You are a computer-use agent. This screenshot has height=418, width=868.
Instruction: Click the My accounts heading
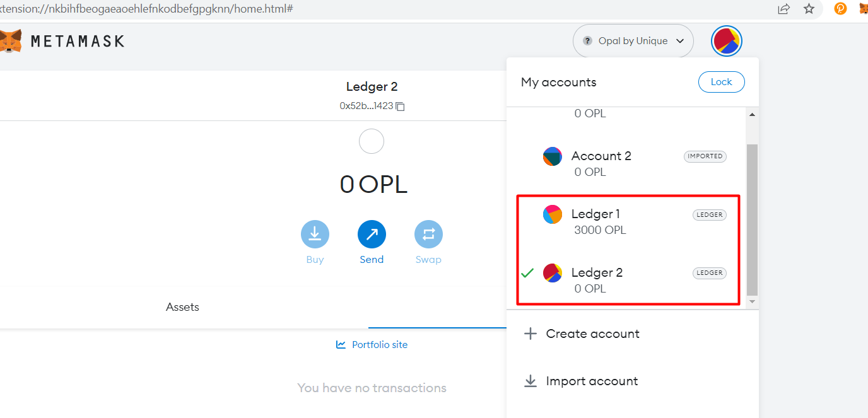pyautogui.click(x=559, y=83)
